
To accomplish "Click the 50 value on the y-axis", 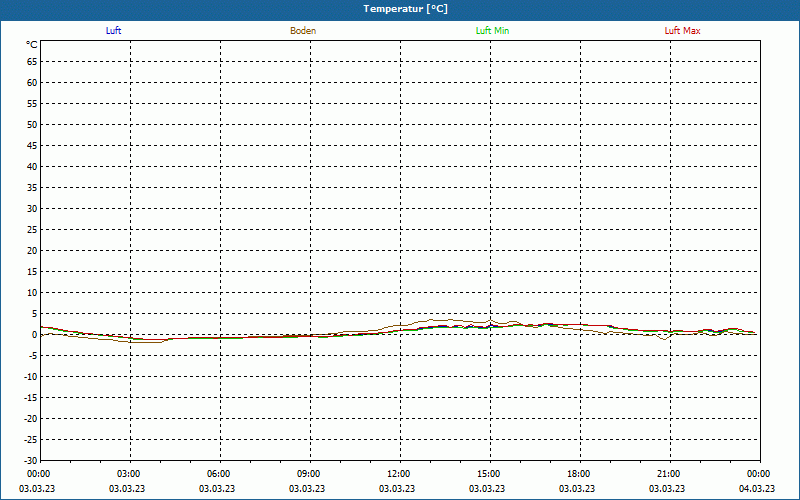I will 32,124.
